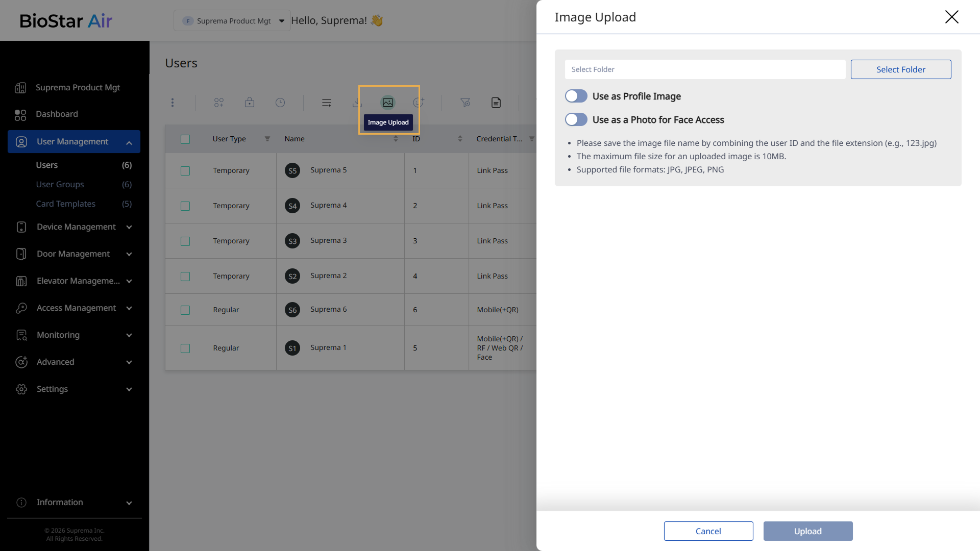This screenshot has height=551, width=980.
Task: Open the three-dot more options menu
Action: pyautogui.click(x=173, y=103)
